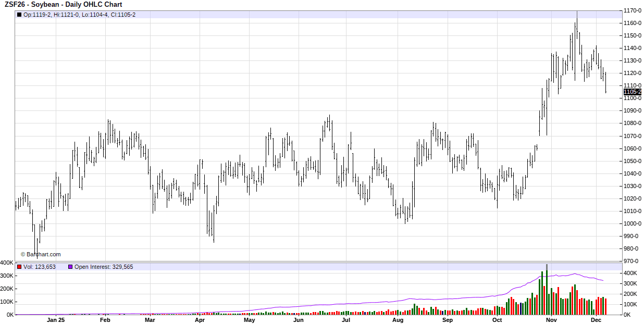644x336 pixels.
Task: Click the black legend square beside OHLC values
Action: pos(19,15)
